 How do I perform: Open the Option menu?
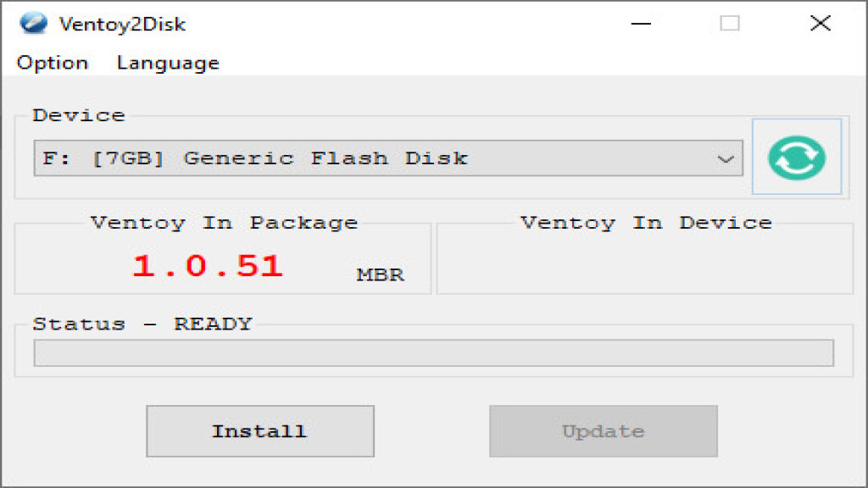pos(53,63)
